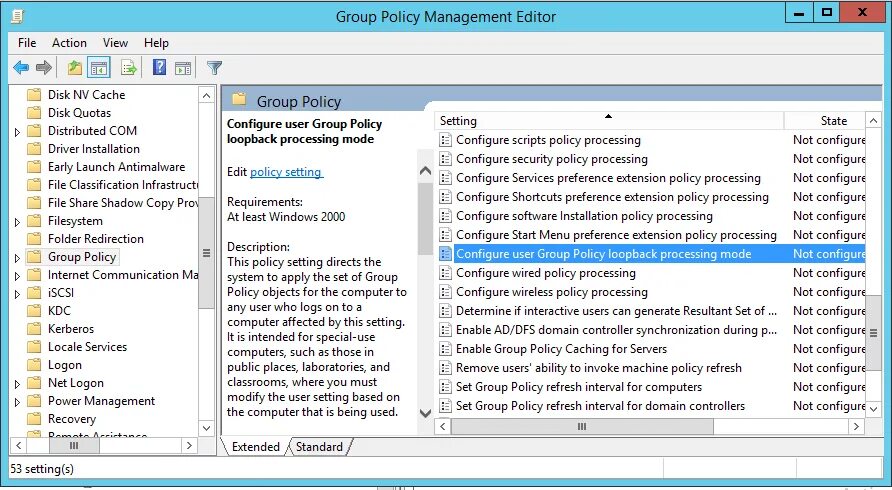Select Folder Redirection in the tree
The image size is (892, 490).
[x=96, y=239]
